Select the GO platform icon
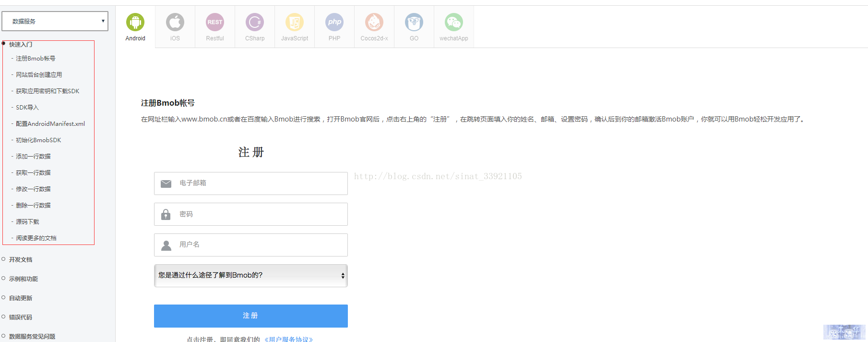 414,22
